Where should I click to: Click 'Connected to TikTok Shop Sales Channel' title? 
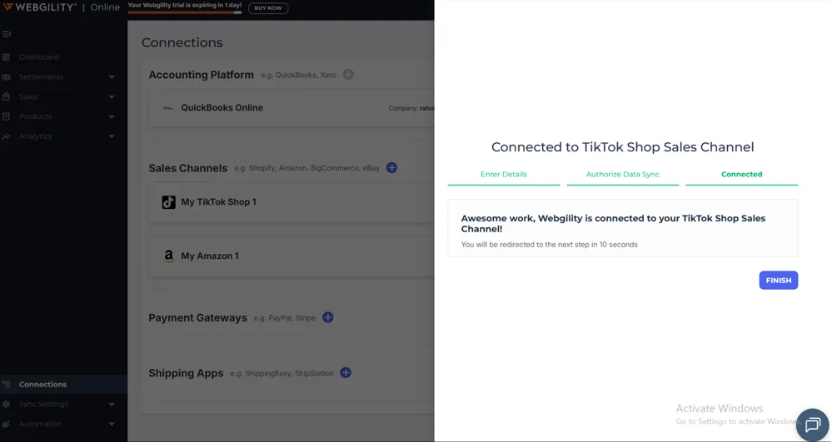[623, 147]
